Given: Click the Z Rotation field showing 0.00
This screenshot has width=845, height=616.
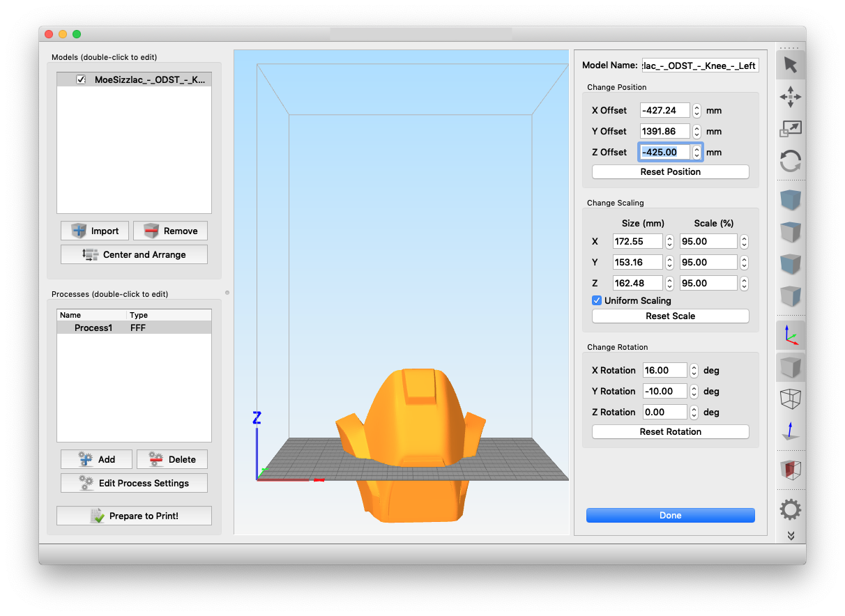Looking at the screenshot, I should (664, 412).
